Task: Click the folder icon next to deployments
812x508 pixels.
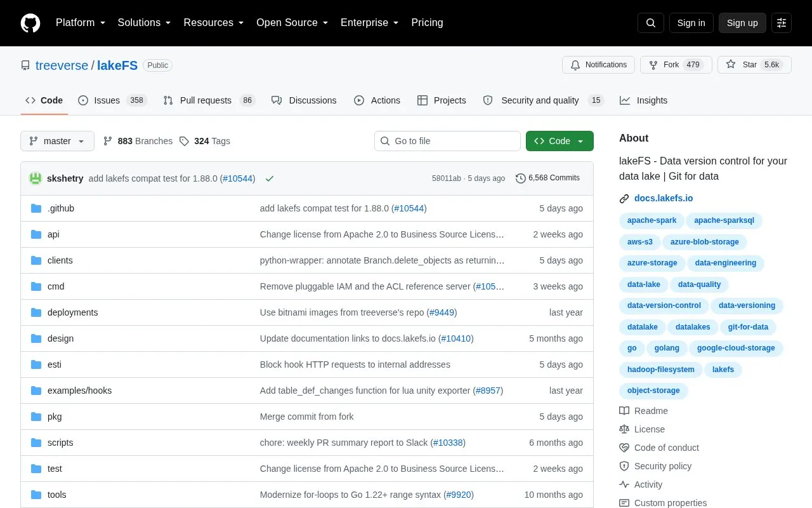Action: click(36, 312)
